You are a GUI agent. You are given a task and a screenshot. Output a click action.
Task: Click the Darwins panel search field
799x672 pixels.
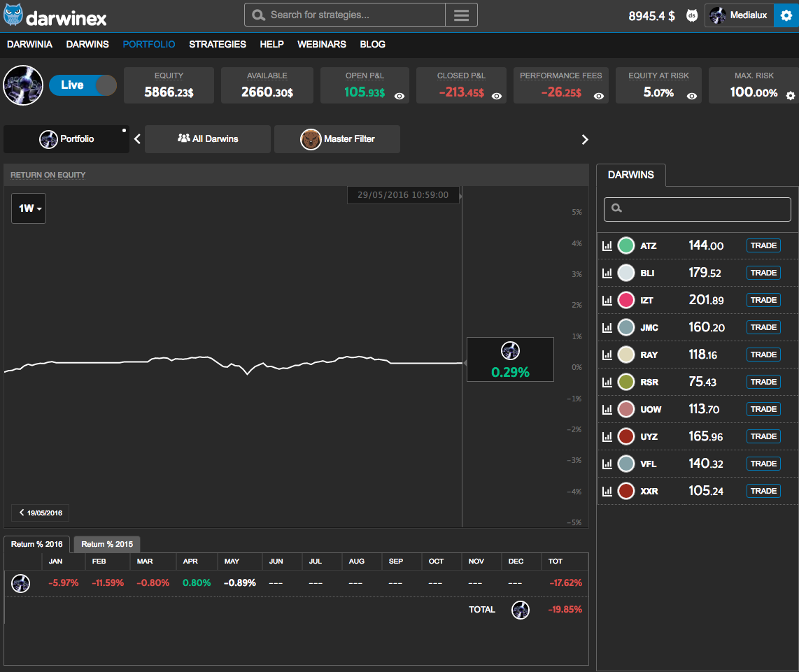698,208
